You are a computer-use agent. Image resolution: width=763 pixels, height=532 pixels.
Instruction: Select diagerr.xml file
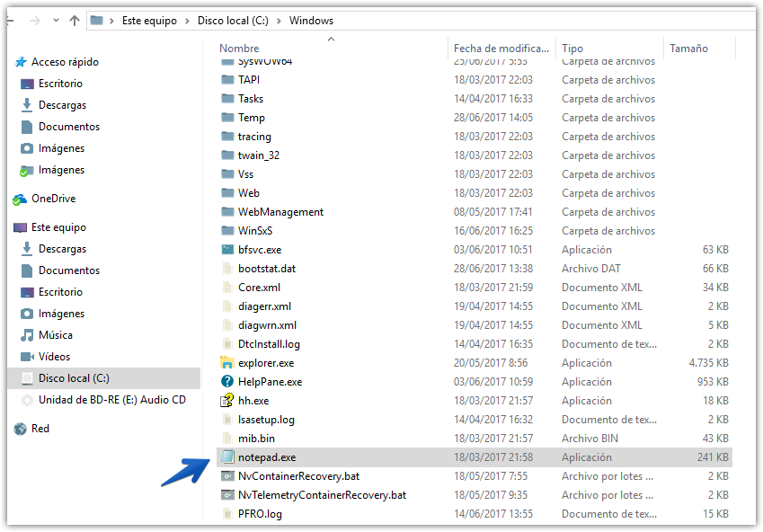(264, 306)
